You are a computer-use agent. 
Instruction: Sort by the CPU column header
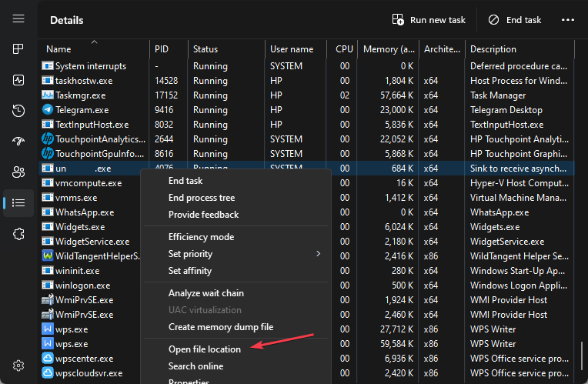click(344, 49)
